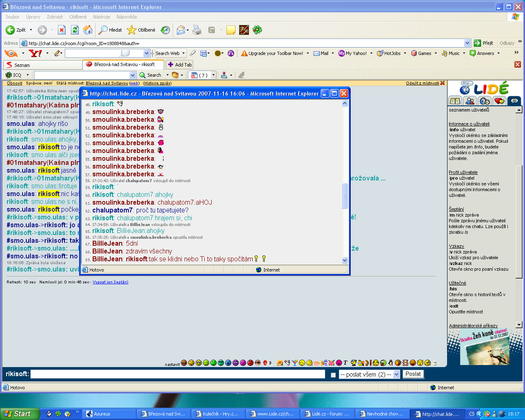Click the Skladba Žeň koně ad banner
Screen dimensions: 525x420
484,347
